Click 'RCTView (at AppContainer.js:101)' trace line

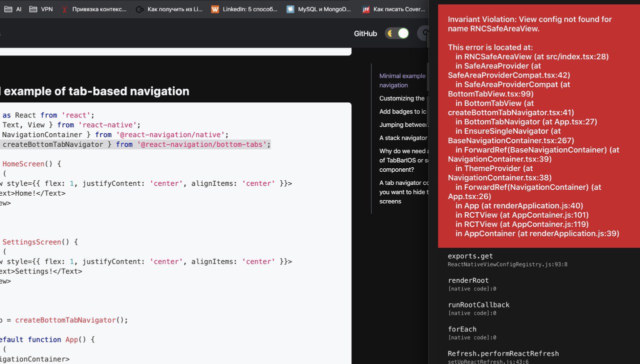pyautogui.click(x=522, y=215)
